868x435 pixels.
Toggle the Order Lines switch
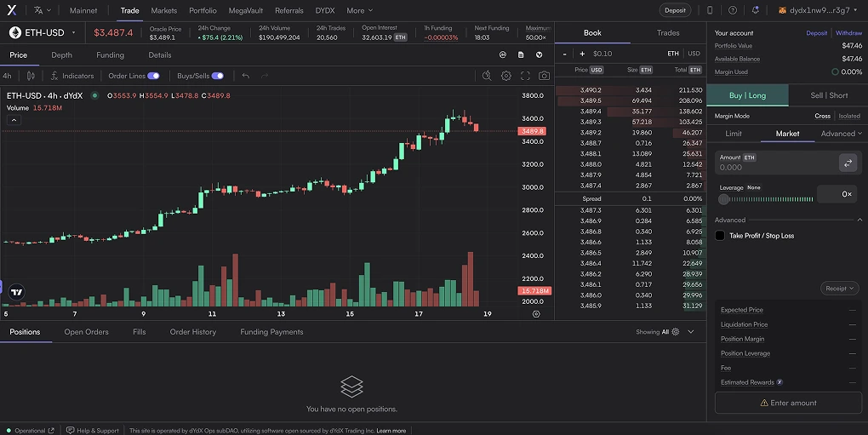click(x=153, y=76)
